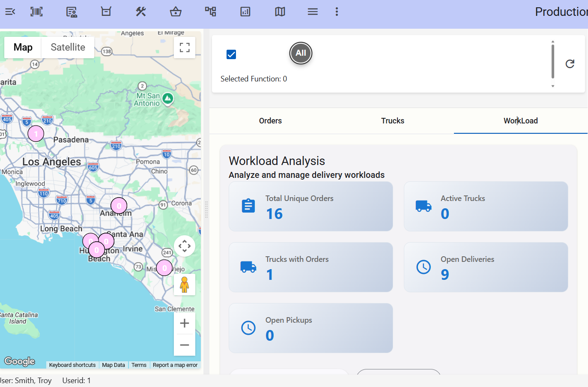This screenshot has width=588, height=387.
Task: Click the down arrow on the function selector
Action: click(x=553, y=87)
